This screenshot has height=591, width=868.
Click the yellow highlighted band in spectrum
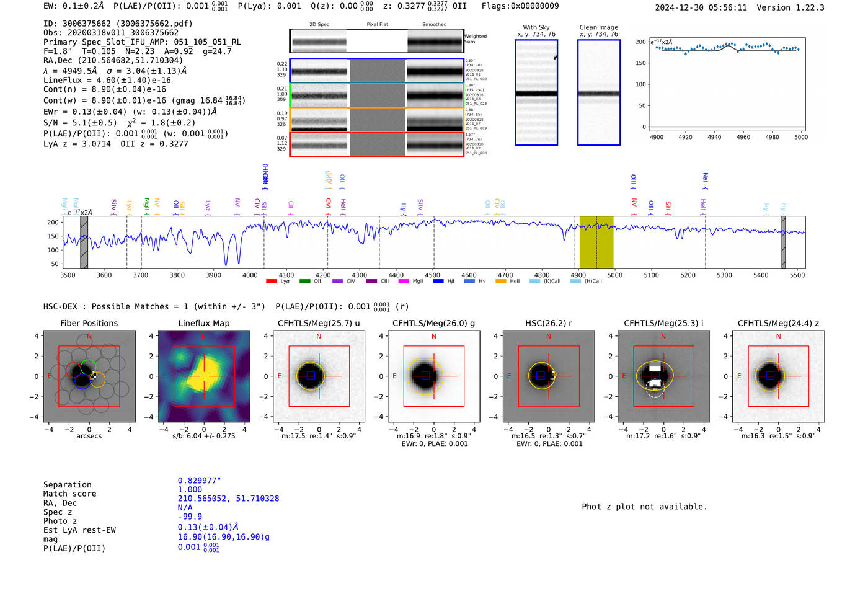click(x=596, y=242)
